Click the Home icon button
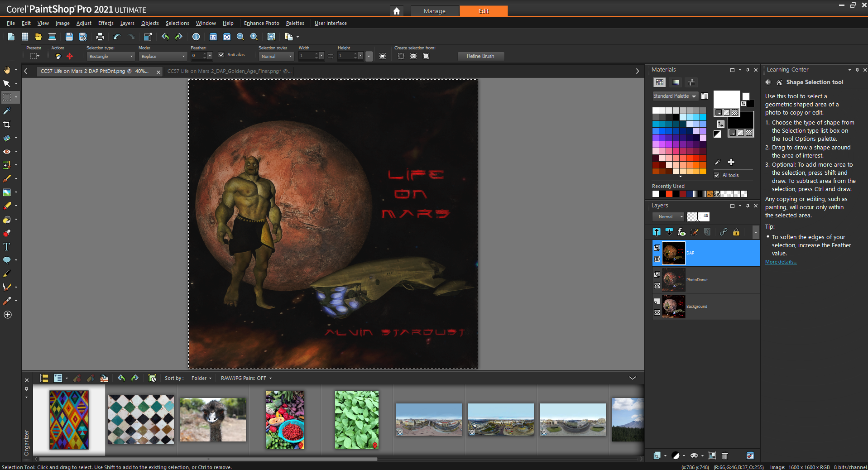 point(397,11)
